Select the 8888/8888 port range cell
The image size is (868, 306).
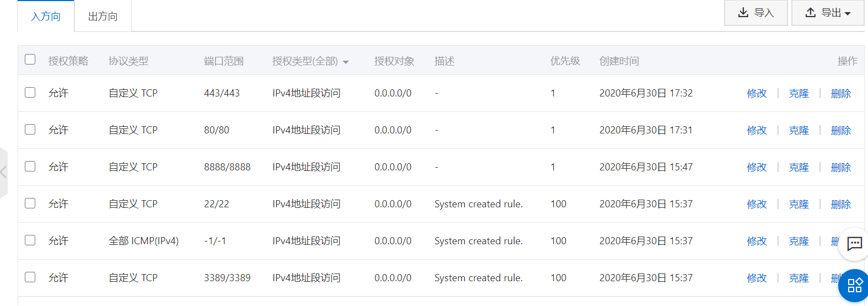point(227,167)
